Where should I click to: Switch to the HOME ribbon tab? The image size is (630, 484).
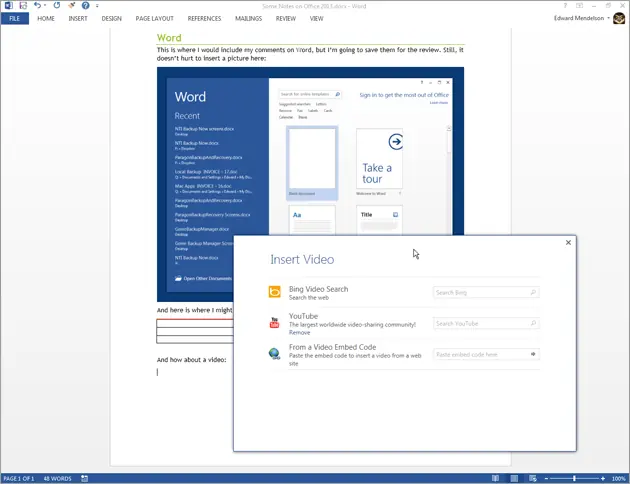(x=46, y=18)
